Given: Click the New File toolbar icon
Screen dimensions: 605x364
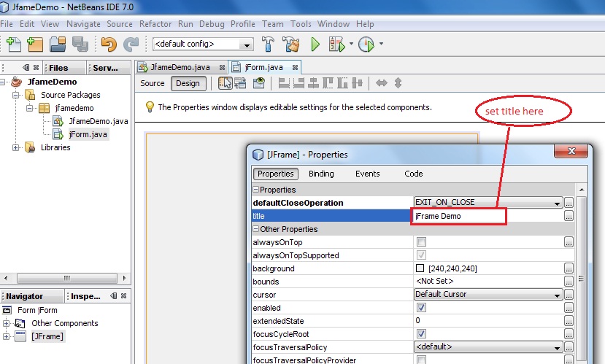Looking at the screenshot, I should point(14,44).
